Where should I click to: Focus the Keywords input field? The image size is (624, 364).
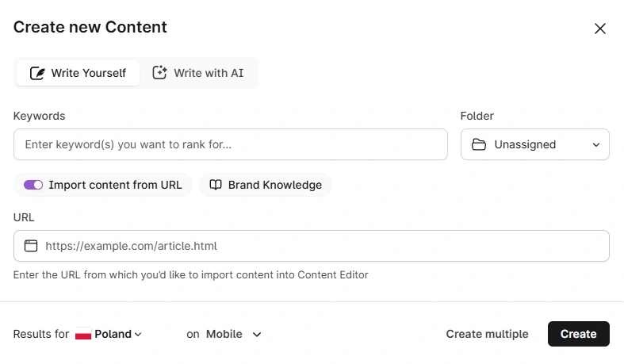point(230,144)
